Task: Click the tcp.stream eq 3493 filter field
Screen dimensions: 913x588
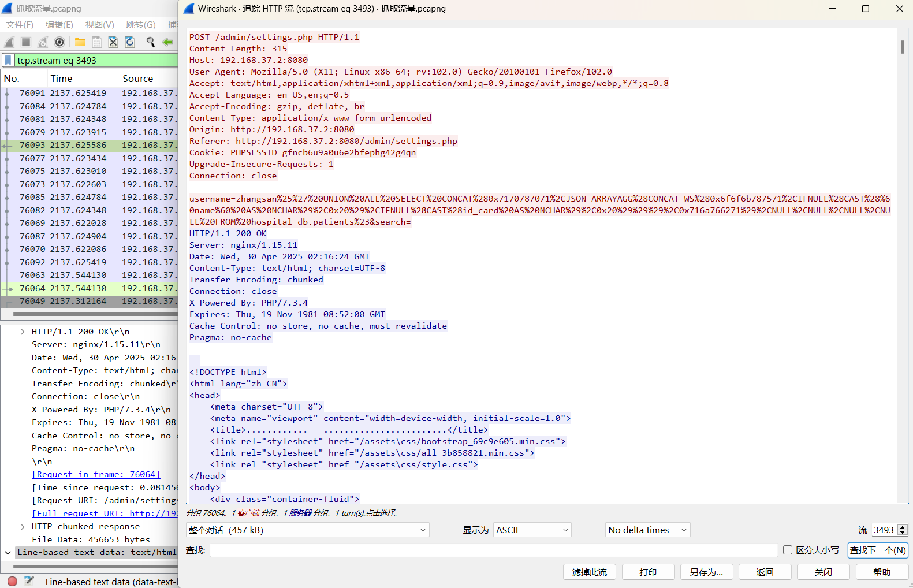Action: coord(96,60)
